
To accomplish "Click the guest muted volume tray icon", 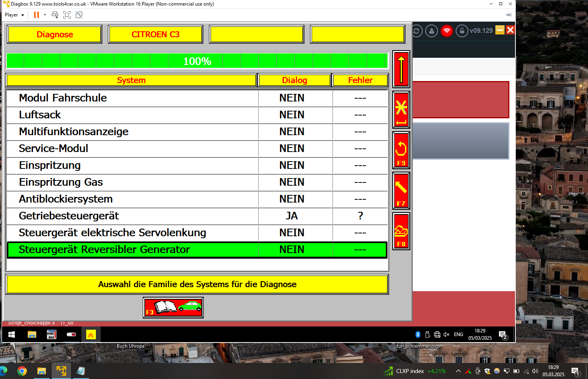I will pos(446,334).
